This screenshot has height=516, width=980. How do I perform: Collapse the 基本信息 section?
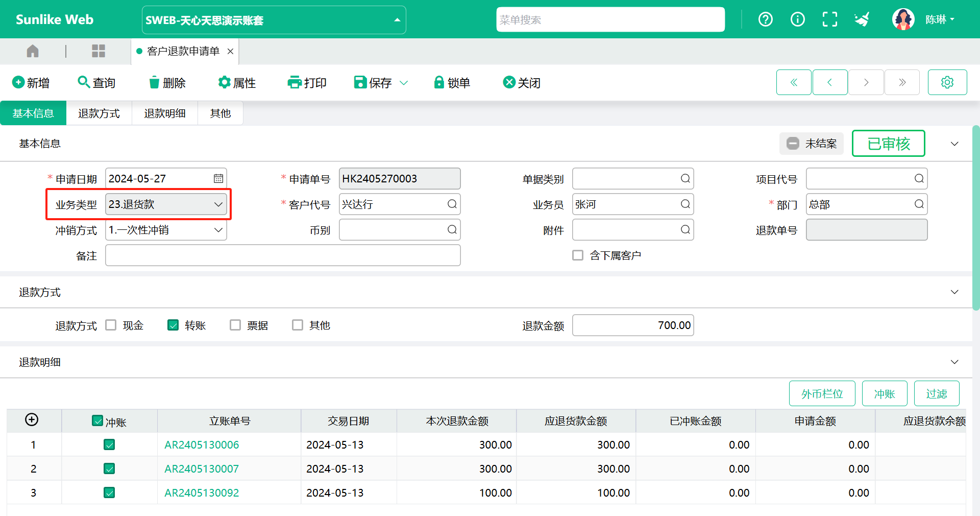[x=954, y=144]
